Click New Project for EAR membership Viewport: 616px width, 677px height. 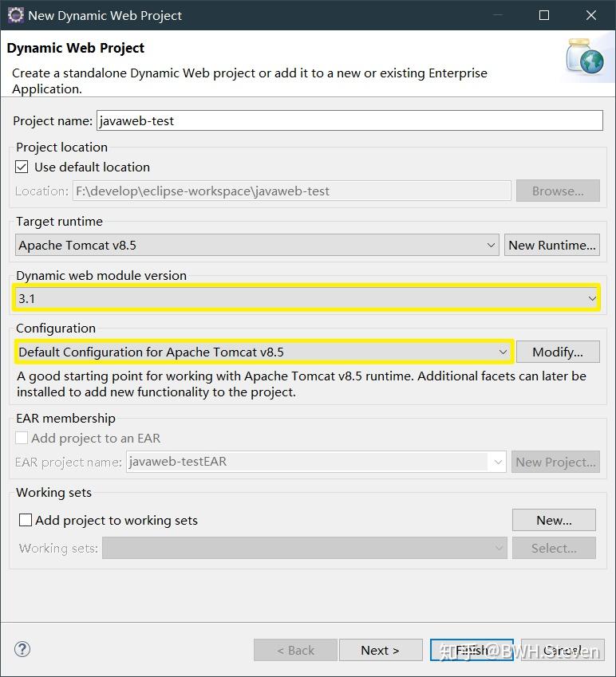pos(555,462)
